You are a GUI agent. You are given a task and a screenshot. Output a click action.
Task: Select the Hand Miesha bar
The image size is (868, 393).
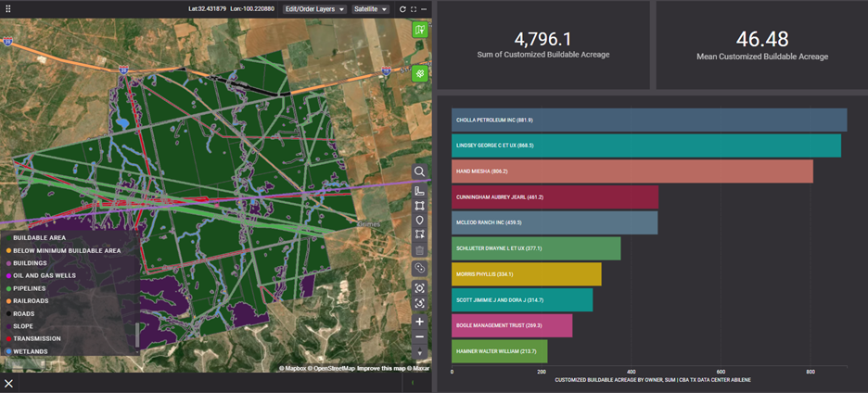pyautogui.click(x=632, y=171)
